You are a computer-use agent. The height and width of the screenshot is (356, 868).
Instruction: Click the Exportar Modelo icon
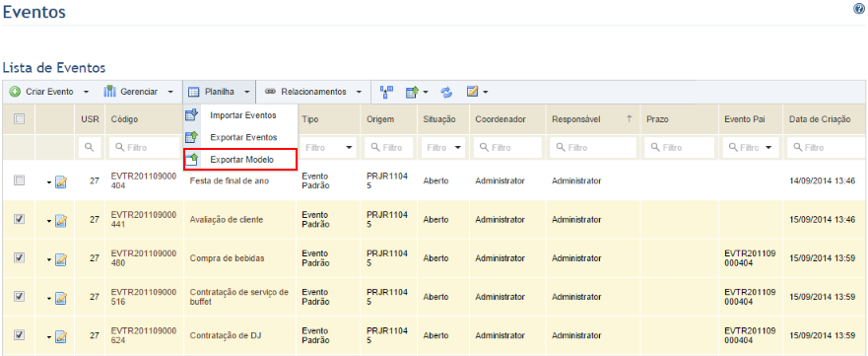(x=191, y=160)
